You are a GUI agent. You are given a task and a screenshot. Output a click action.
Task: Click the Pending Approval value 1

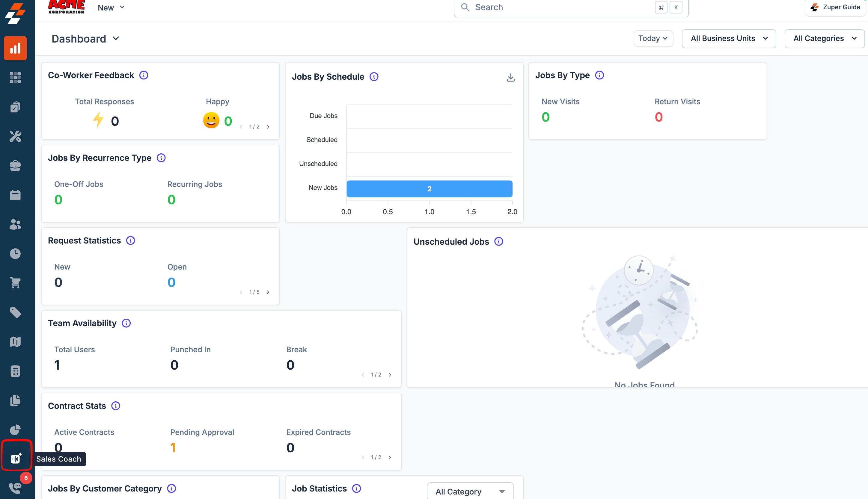pos(173,447)
